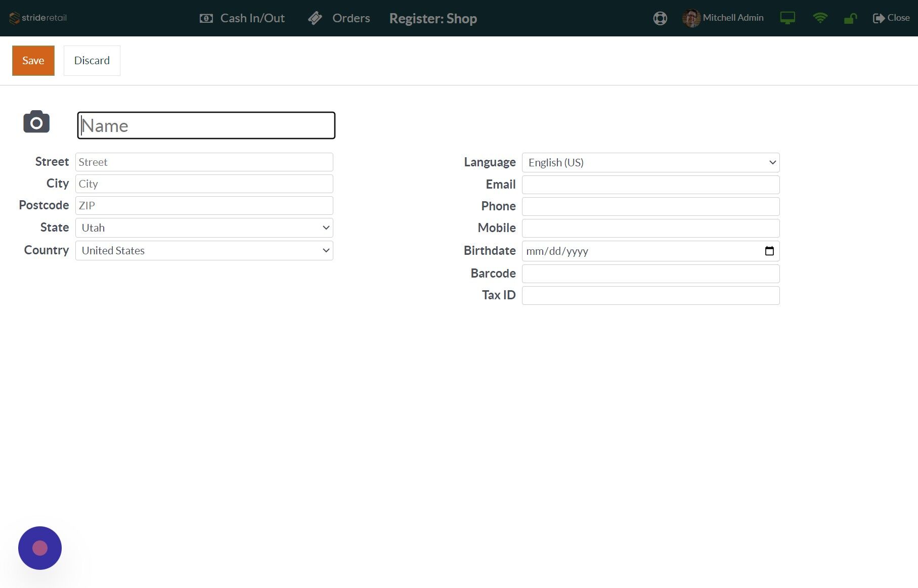Open the Birthdate calendar picker
Viewport: 918px width, 588px height.
769,250
